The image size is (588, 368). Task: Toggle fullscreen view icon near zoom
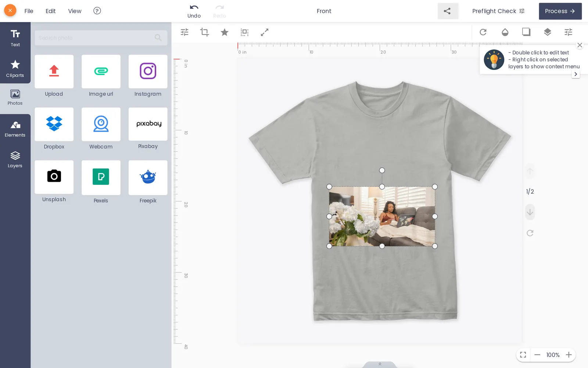(x=523, y=355)
